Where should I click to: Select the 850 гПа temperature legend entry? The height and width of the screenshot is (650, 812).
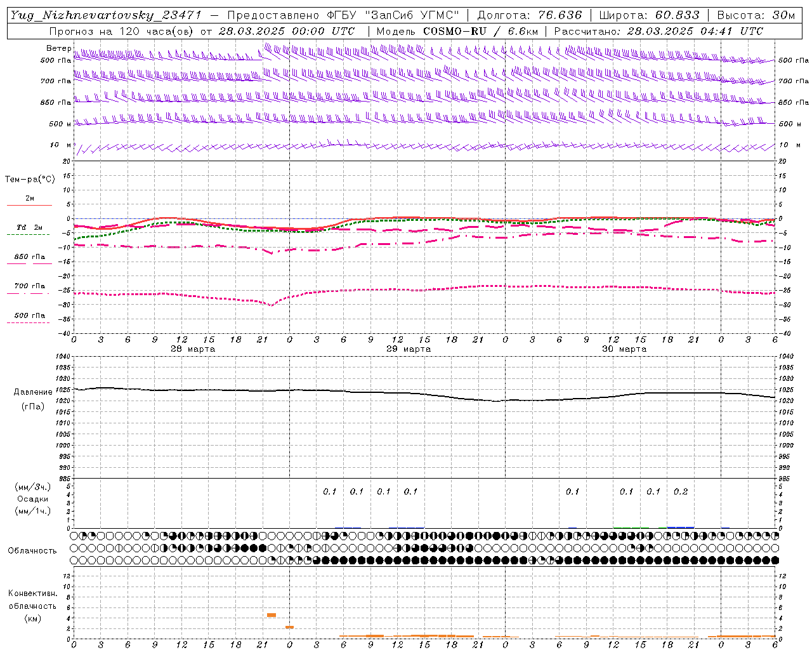(30, 257)
